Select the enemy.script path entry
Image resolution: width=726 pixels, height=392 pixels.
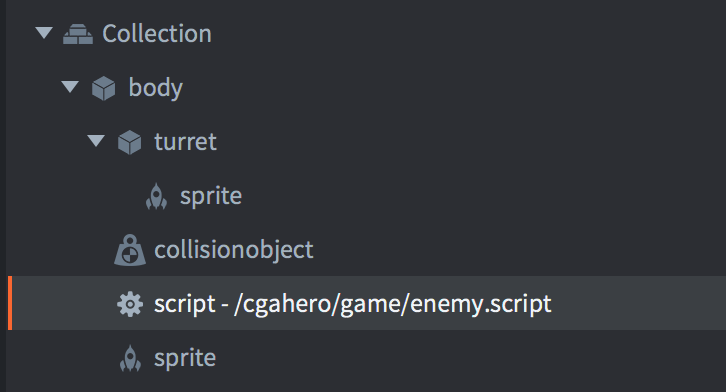pos(353,305)
